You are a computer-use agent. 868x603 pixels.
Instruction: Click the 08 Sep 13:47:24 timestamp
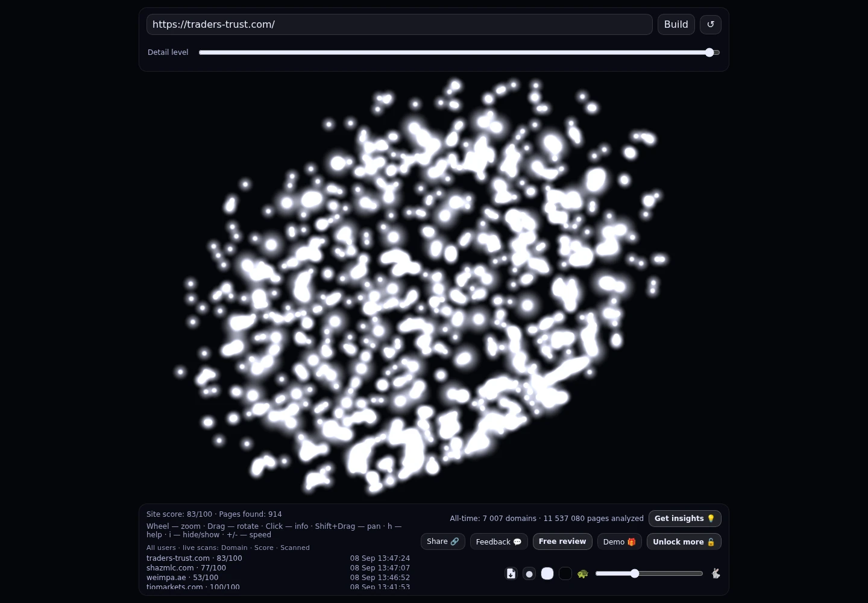click(x=380, y=558)
